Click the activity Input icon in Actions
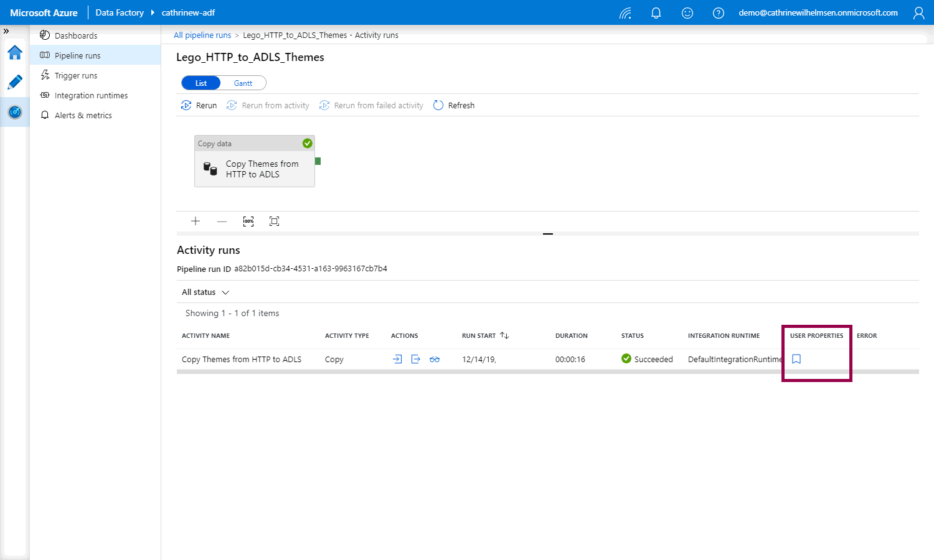The width and height of the screenshot is (934, 560). (x=397, y=359)
